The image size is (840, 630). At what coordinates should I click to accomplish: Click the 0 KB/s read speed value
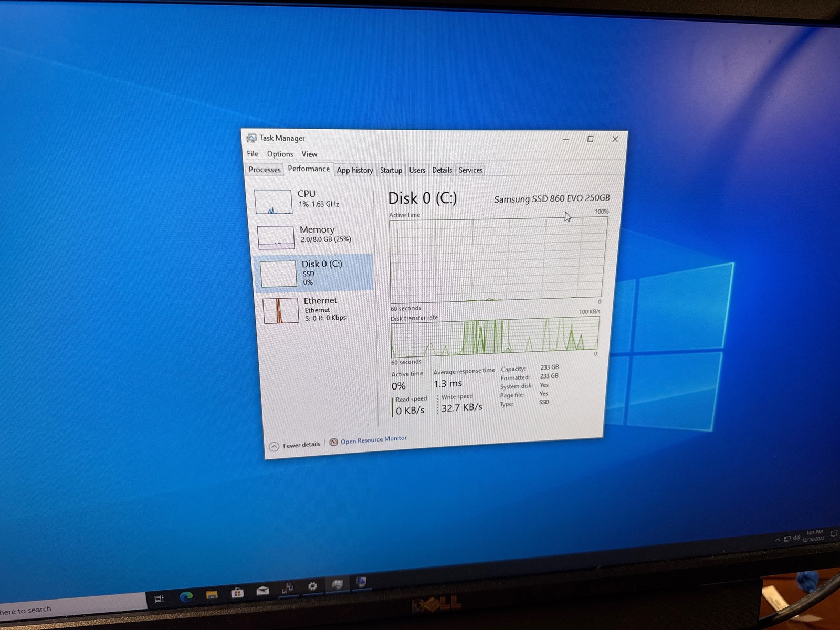(410, 411)
